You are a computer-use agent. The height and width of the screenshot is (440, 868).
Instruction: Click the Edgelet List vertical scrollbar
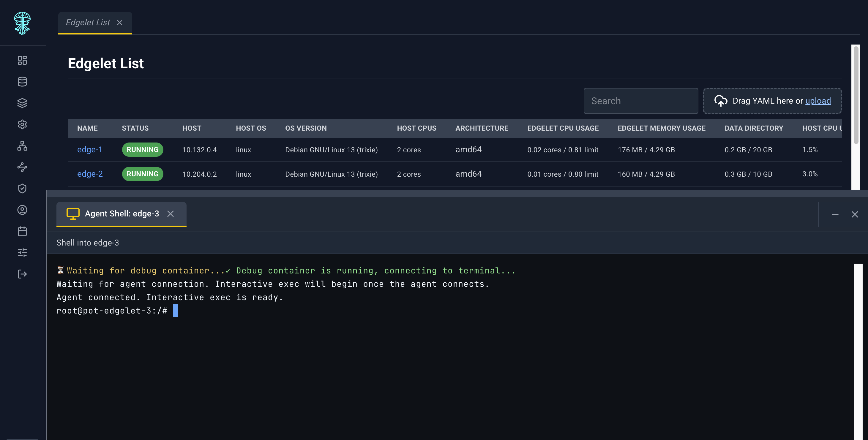[x=856, y=96]
